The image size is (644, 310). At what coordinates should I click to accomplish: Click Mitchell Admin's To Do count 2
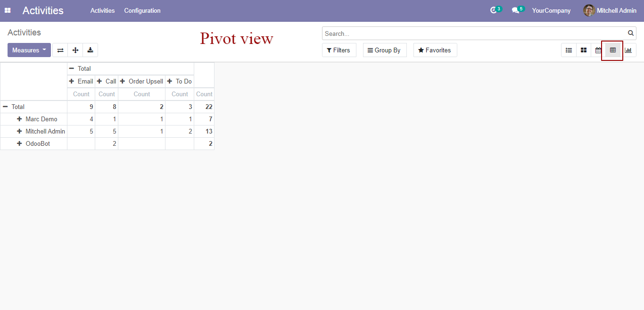click(x=180, y=131)
